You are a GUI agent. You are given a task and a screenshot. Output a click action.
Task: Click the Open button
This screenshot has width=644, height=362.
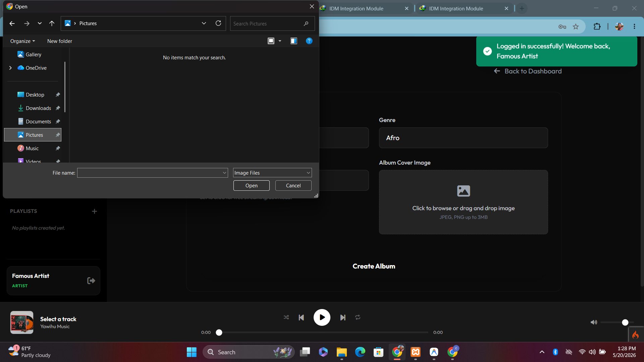(x=252, y=185)
